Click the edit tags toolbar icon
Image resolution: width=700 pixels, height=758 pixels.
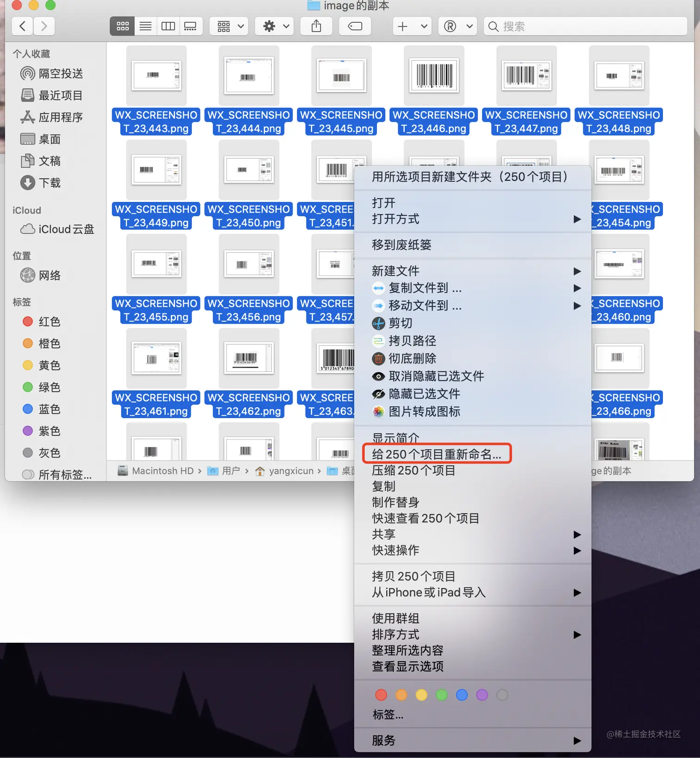355,26
